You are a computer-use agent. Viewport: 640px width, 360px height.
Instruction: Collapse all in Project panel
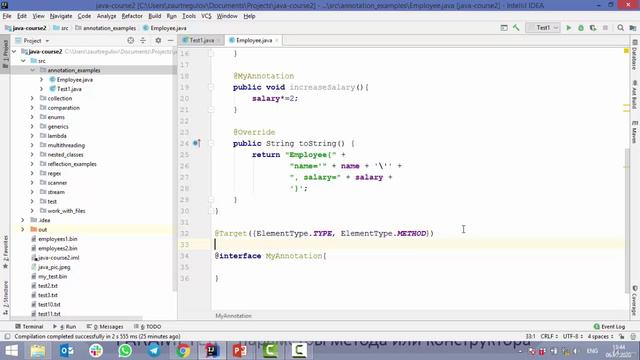tap(143, 40)
